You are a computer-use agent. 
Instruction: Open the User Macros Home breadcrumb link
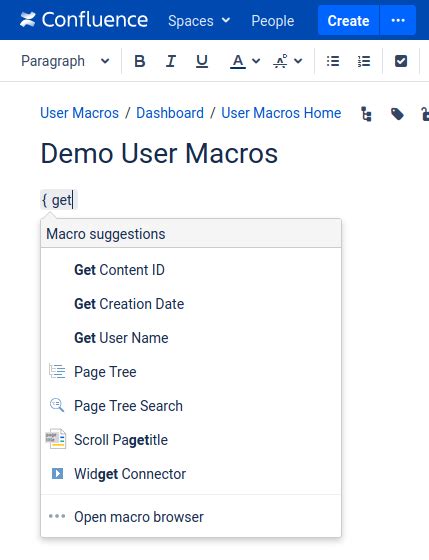pos(281,113)
